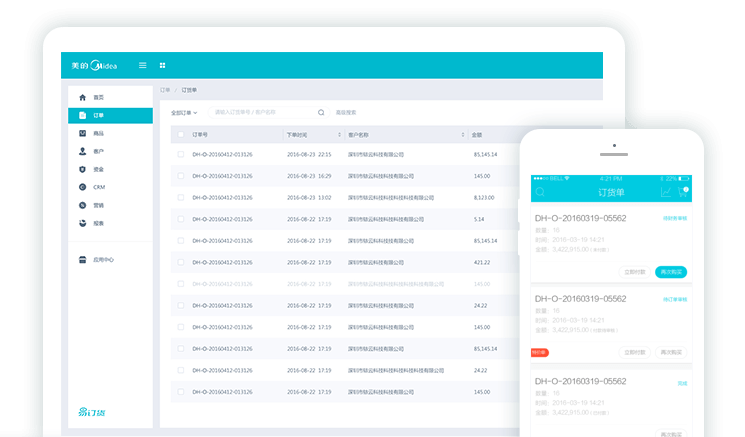Expand the 全部订单 dropdown filter

pos(184,112)
